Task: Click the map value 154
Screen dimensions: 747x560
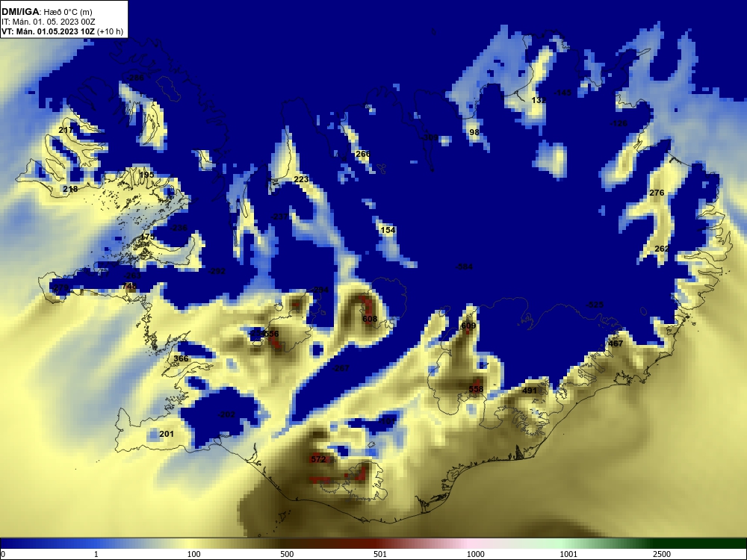Action: 388,230
